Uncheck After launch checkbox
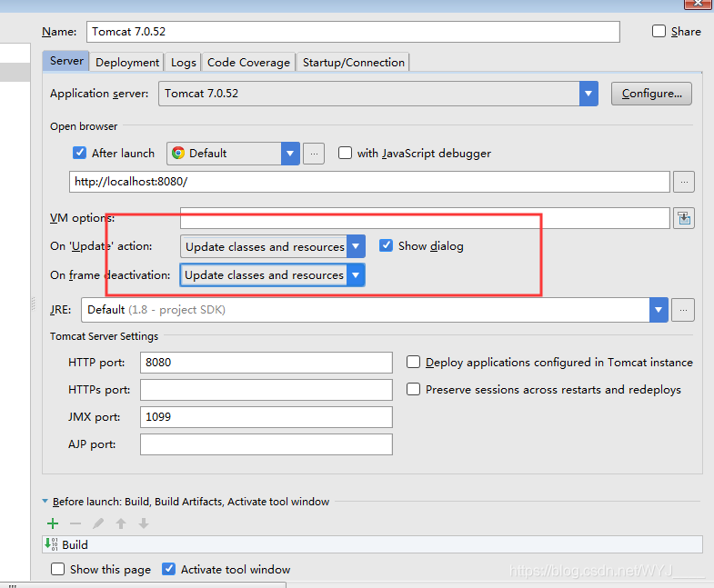 pyautogui.click(x=79, y=153)
